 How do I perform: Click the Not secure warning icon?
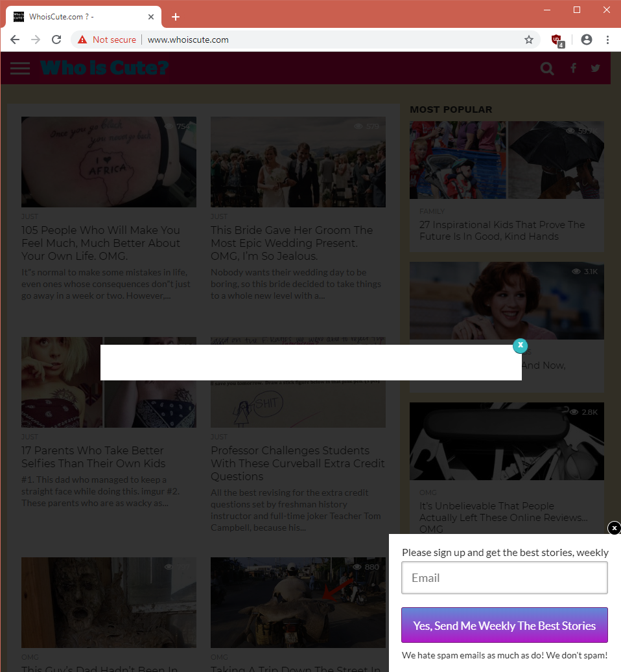coord(82,40)
